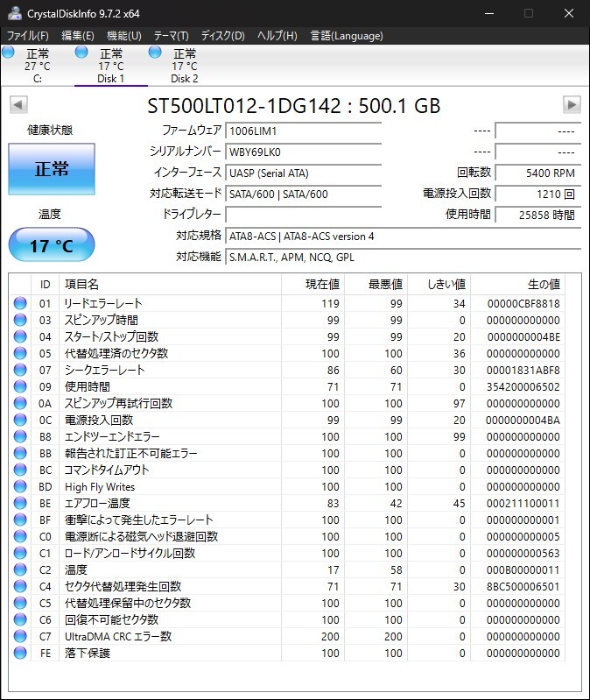This screenshot has height=700, width=590.
Task: Select the C: drive tab
Action: 38,66
